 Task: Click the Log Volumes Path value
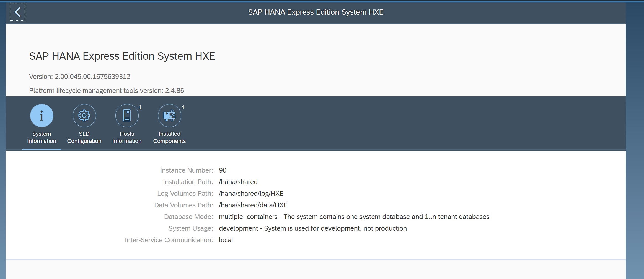pyautogui.click(x=251, y=194)
